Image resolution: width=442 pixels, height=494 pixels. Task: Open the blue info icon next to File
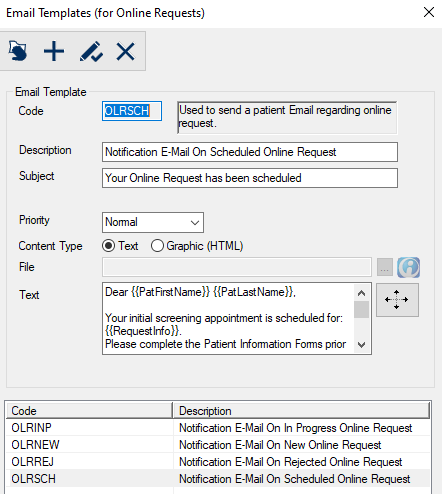coord(408,267)
